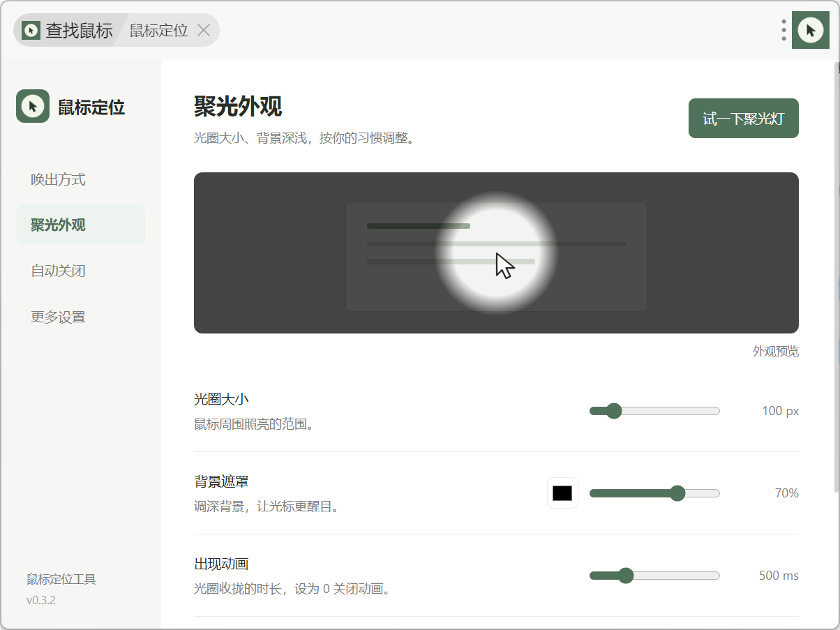Select 聚光外观 in the sidebar
The height and width of the screenshot is (630, 840).
[80, 225]
